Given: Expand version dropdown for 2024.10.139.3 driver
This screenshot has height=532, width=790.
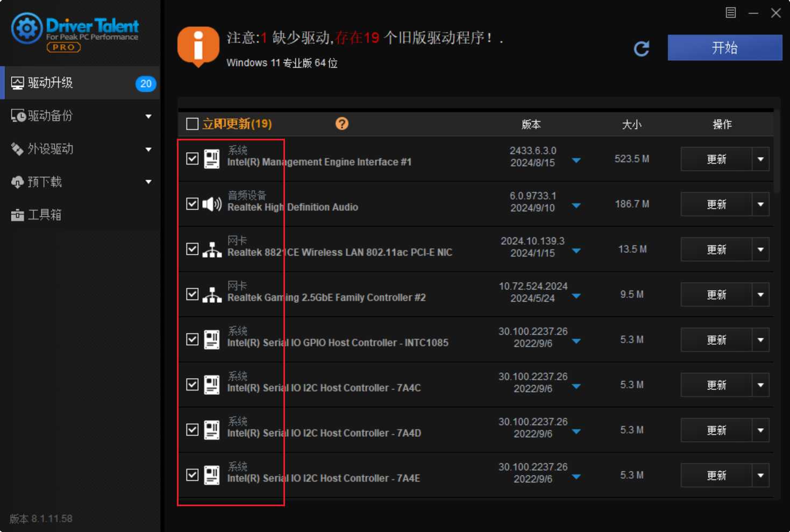Looking at the screenshot, I should pyautogui.click(x=576, y=251).
